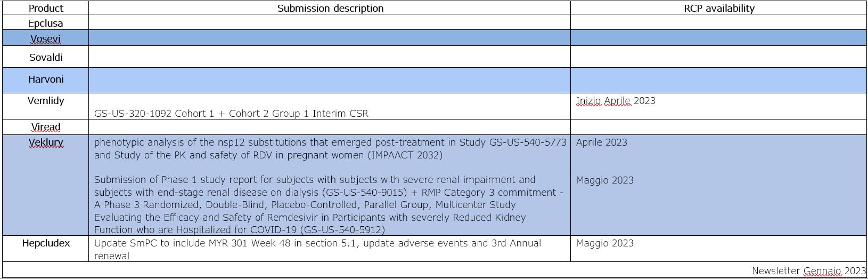Select the Sovaldi row label
868x279 pixels.
coord(46,58)
